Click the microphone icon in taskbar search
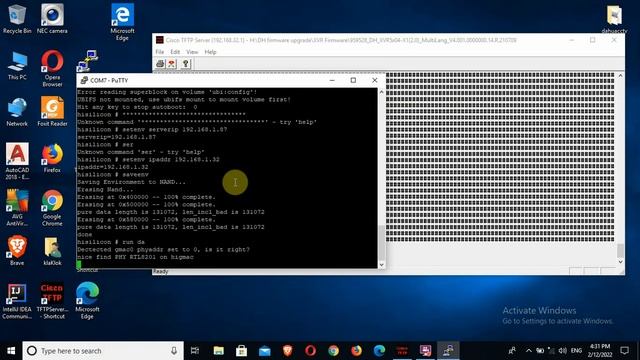The width and height of the screenshot is (640, 360). coord(174,351)
